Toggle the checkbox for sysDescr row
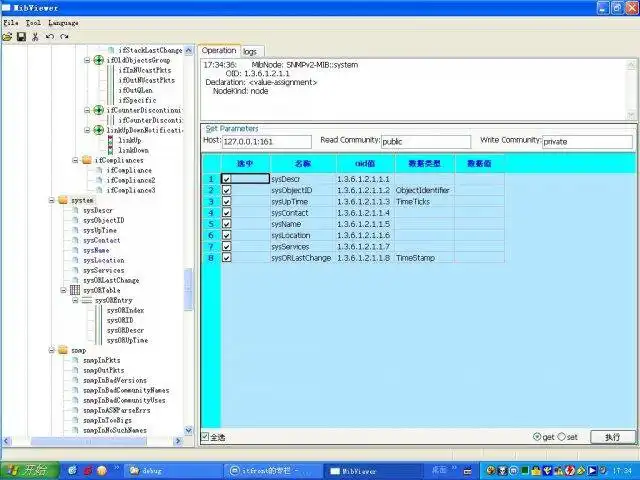Image resolution: width=640 pixels, height=480 pixels. pyautogui.click(x=226, y=179)
